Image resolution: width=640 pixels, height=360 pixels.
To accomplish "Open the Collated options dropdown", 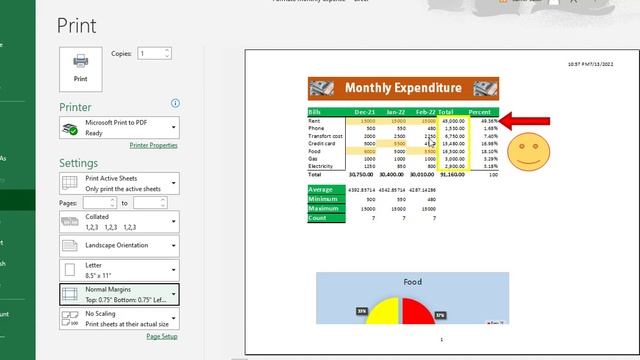I will click(119, 222).
